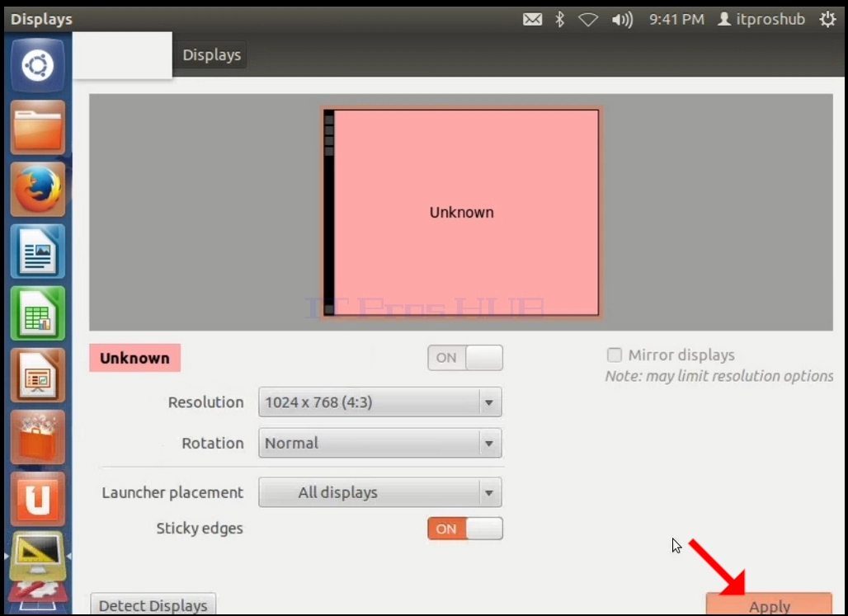Click the Displays settings launcher icon
This screenshot has height=616, width=848.
37,556
